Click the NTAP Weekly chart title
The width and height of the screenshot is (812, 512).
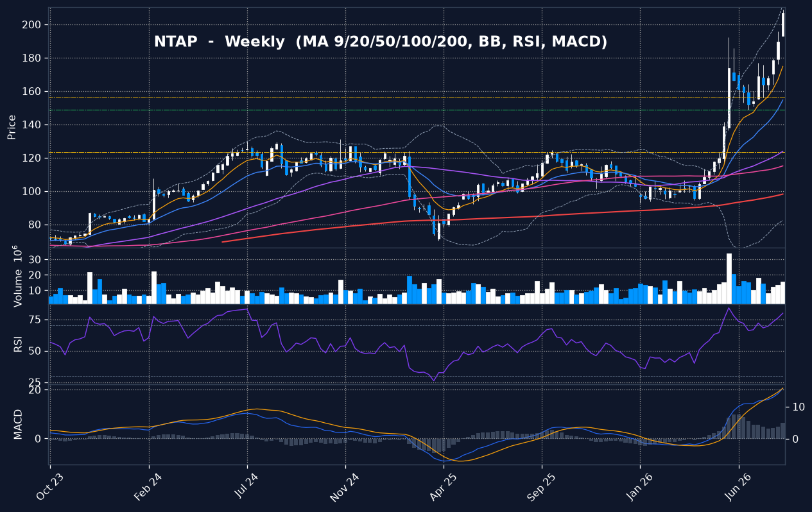(381, 42)
